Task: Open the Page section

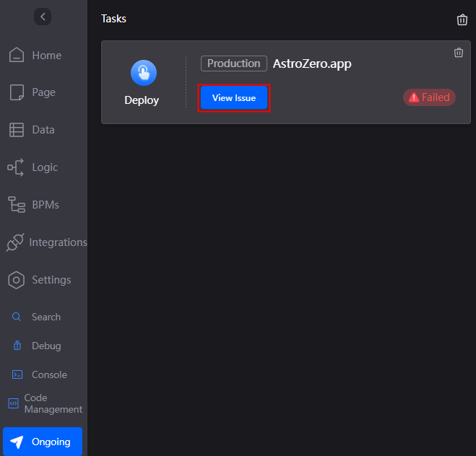Action: [33, 92]
